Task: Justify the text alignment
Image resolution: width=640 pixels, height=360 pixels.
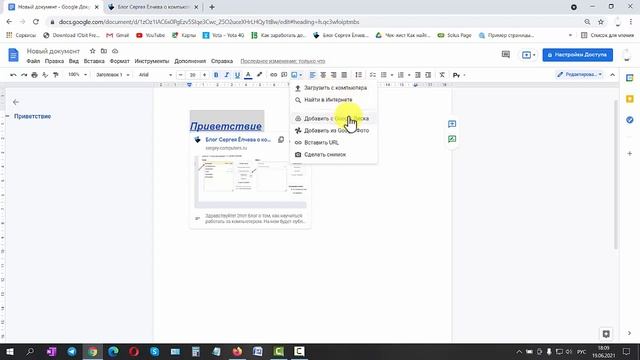Action: point(344,75)
